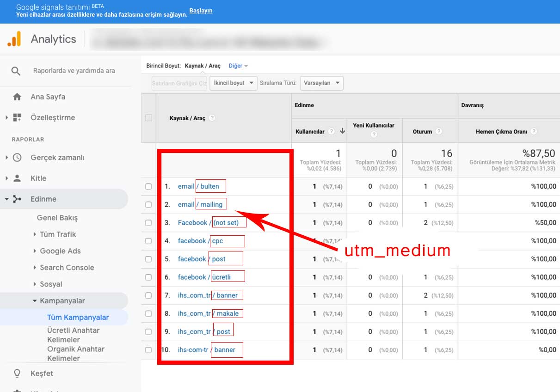The image size is (560, 392).
Task: Click the Raporlarda ve yardımda ara search field
Action: click(74, 71)
